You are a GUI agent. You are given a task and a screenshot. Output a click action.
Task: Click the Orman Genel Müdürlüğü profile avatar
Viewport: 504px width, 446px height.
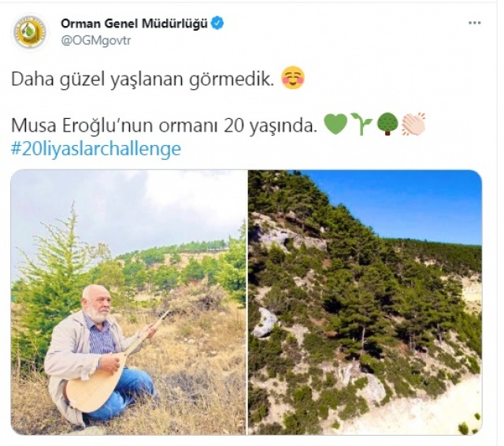coord(31,32)
